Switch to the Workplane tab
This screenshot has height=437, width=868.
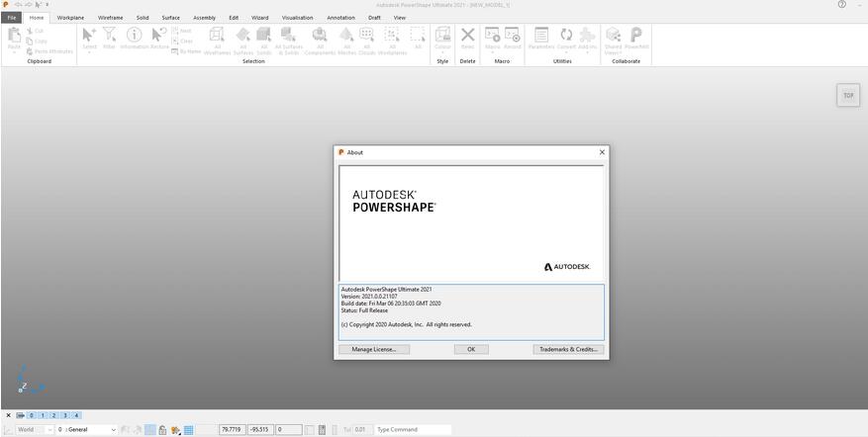coord(71,18)
